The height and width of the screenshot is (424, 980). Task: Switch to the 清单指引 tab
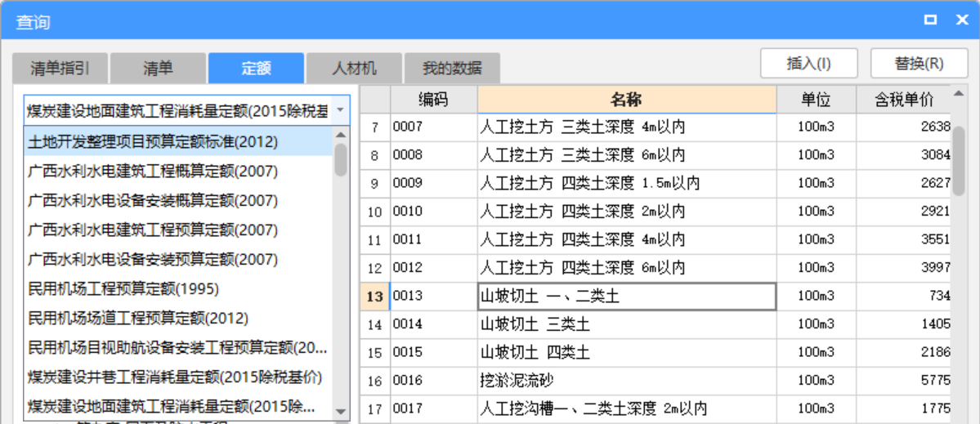60,69
